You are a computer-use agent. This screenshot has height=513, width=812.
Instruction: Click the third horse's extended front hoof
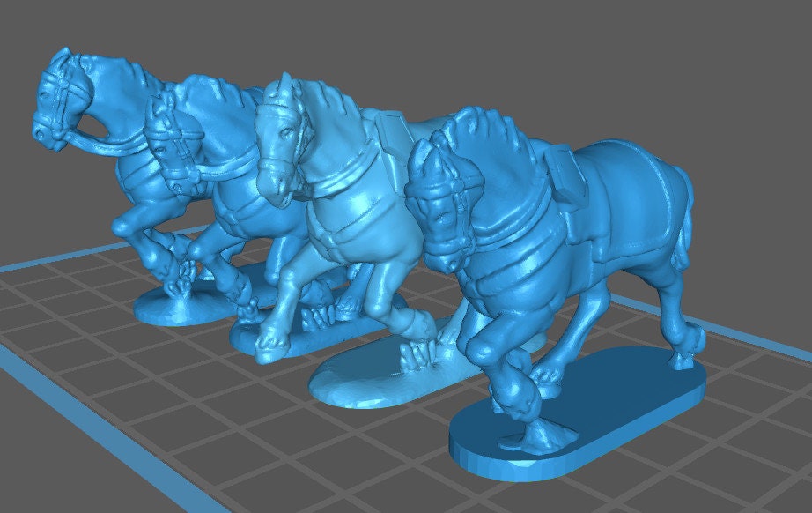click(x=268, y=349)
